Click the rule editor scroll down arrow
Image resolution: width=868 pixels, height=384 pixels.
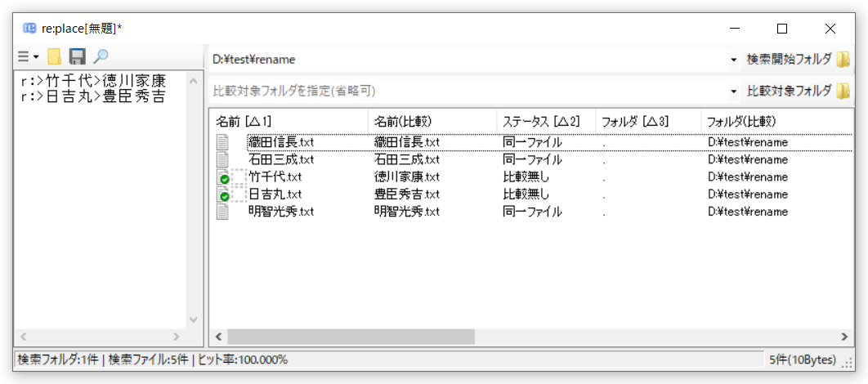(x=193, y=319)
